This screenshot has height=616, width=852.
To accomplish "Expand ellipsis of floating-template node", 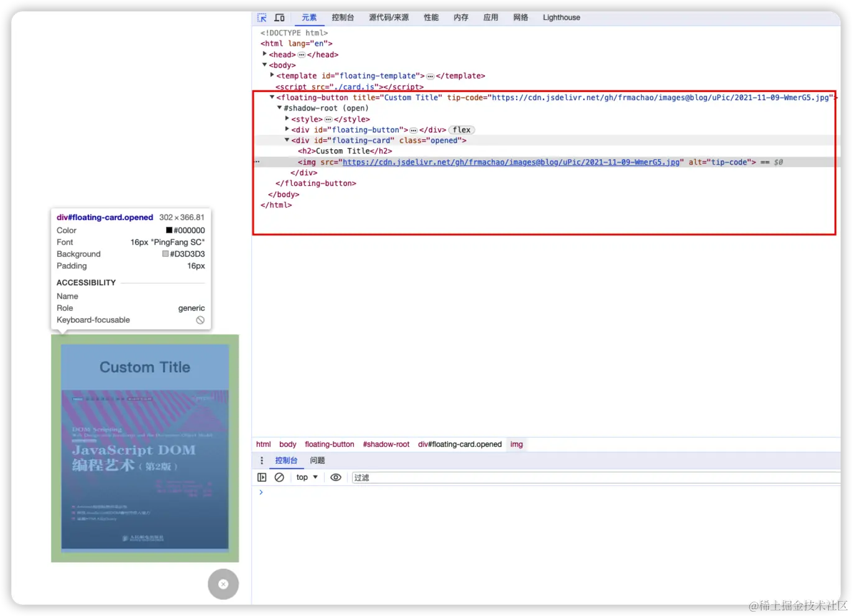I will 430,76.
